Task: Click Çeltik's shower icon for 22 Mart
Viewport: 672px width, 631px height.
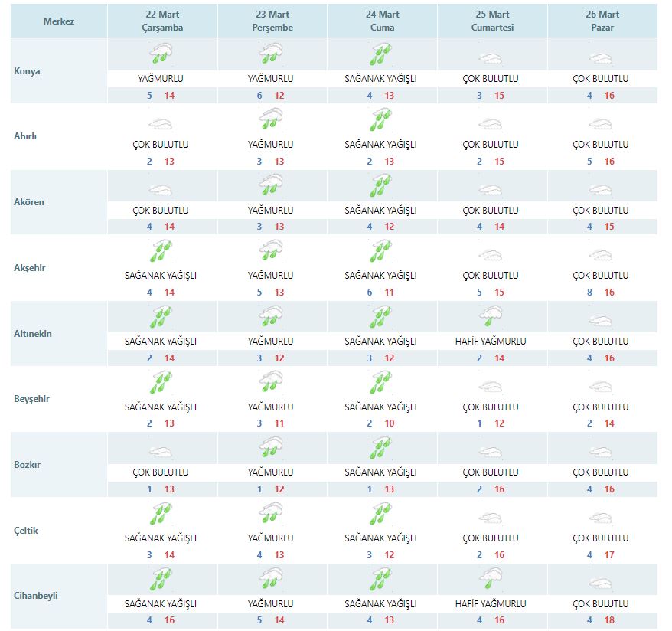Action: 161,514
